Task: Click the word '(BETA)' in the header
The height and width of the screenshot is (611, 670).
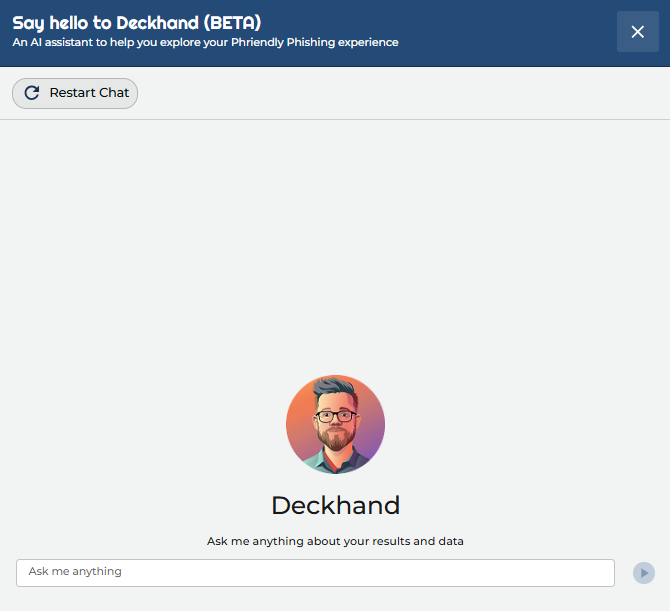Action: [x=231, y=22]
